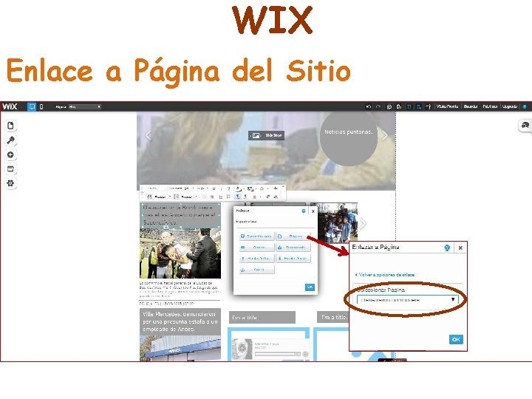This screenshot has width=532, height=399.
Task: Switch to the mobile editor view
Action: 41,106
